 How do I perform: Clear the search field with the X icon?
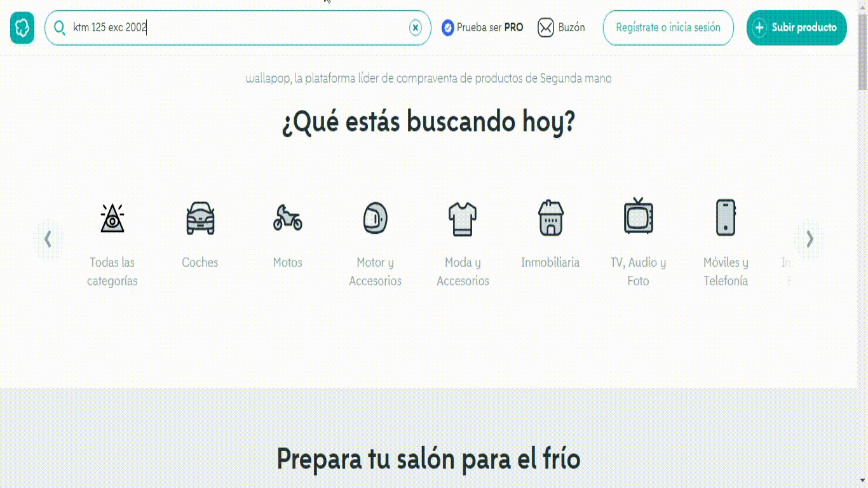tap(415, 28)
